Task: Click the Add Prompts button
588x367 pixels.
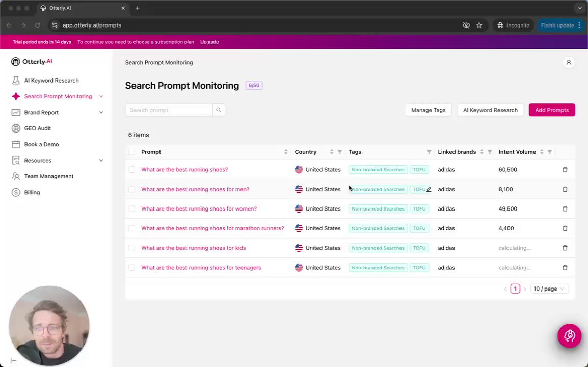Action: (552, 110)
